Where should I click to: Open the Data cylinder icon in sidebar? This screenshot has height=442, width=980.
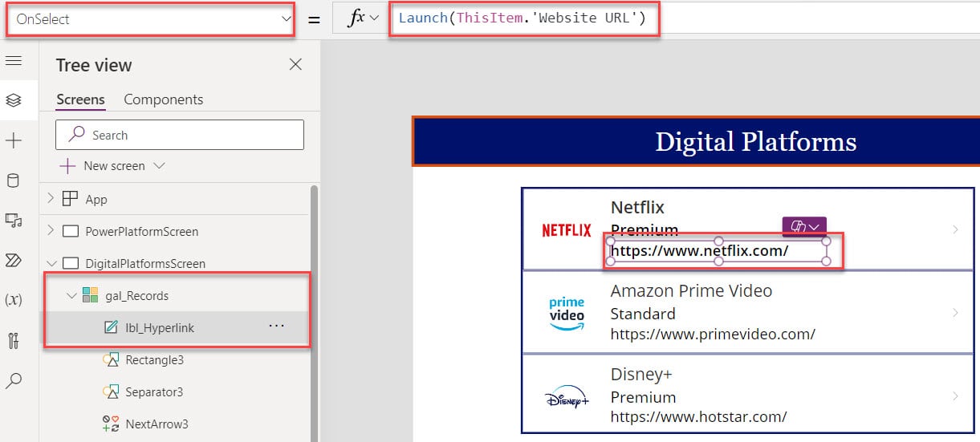pyautogui.click(x=14, y=180)
